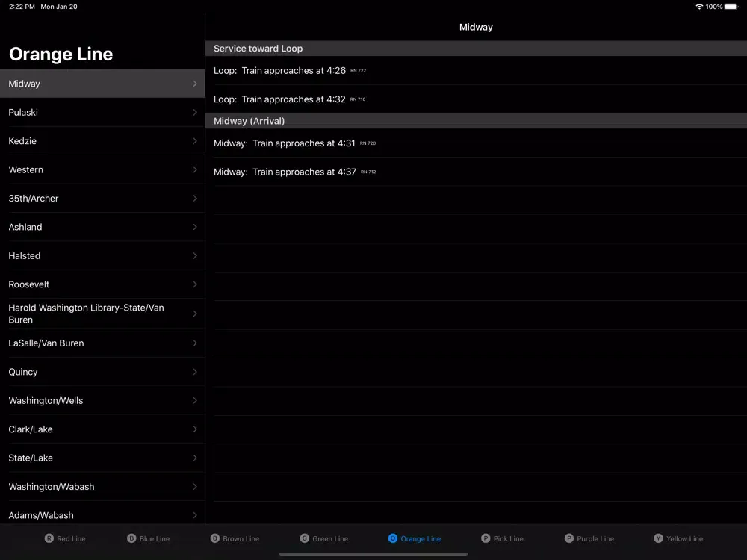Open Western station chevron
The width and height of the screenshot is (747, 560).
[x=195, y=169]
